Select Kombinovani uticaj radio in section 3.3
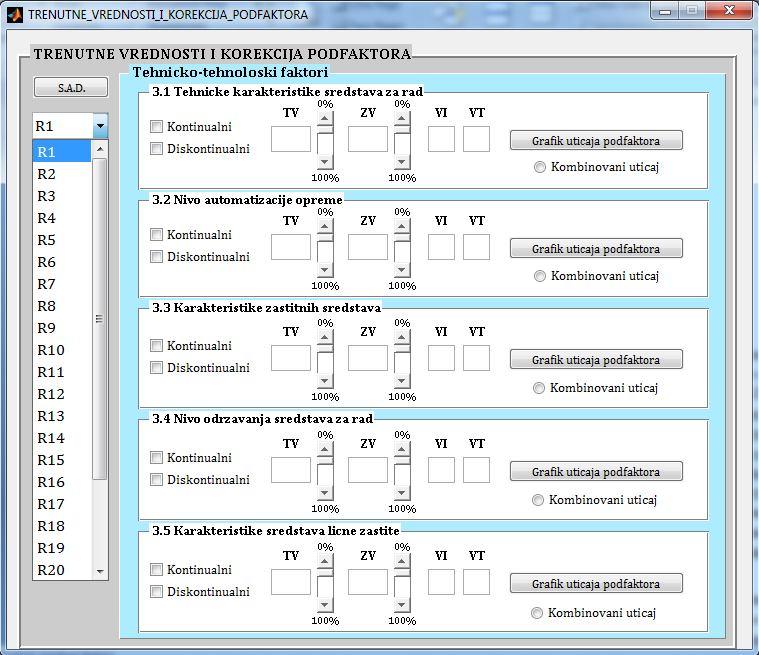This screenshot has height=655, width=759. point(539,388)
